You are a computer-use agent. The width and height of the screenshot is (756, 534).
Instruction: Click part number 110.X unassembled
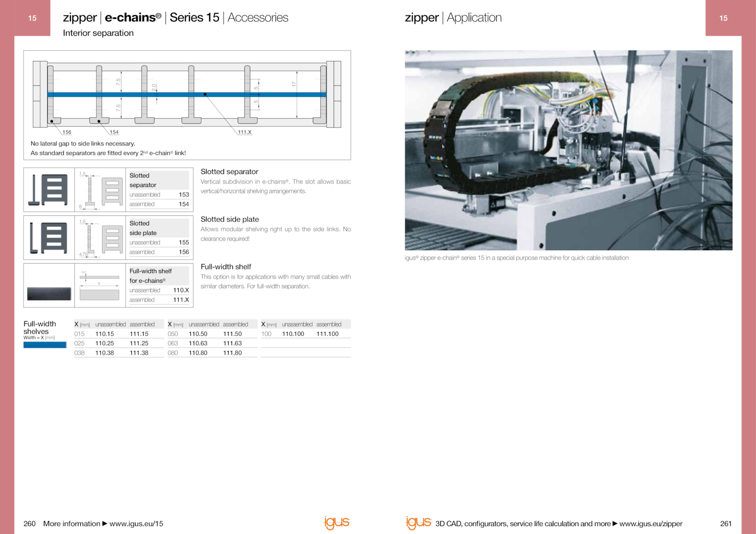(x=181, y=290)
